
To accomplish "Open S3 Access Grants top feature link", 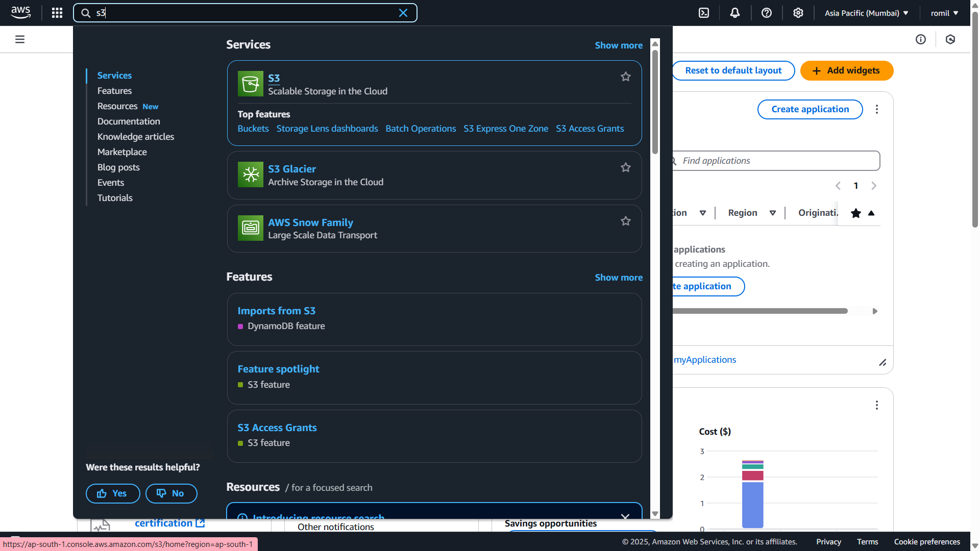I will 590,129.
